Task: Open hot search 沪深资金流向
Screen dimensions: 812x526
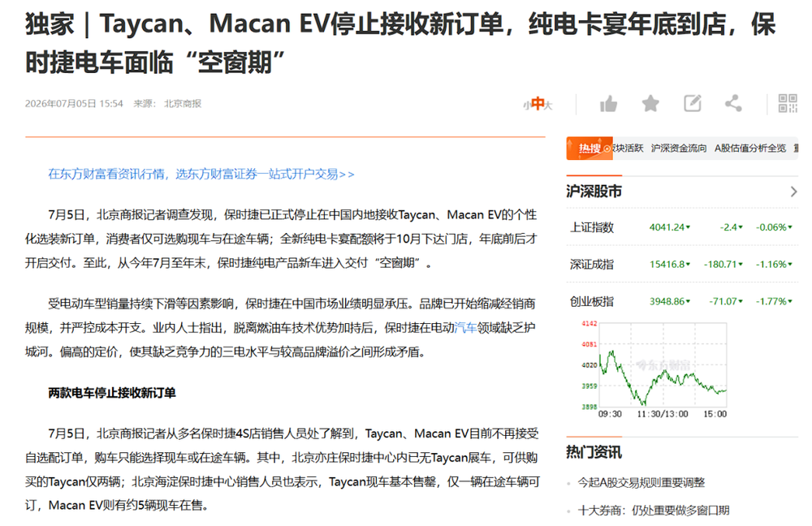Action: pos(678,149)
